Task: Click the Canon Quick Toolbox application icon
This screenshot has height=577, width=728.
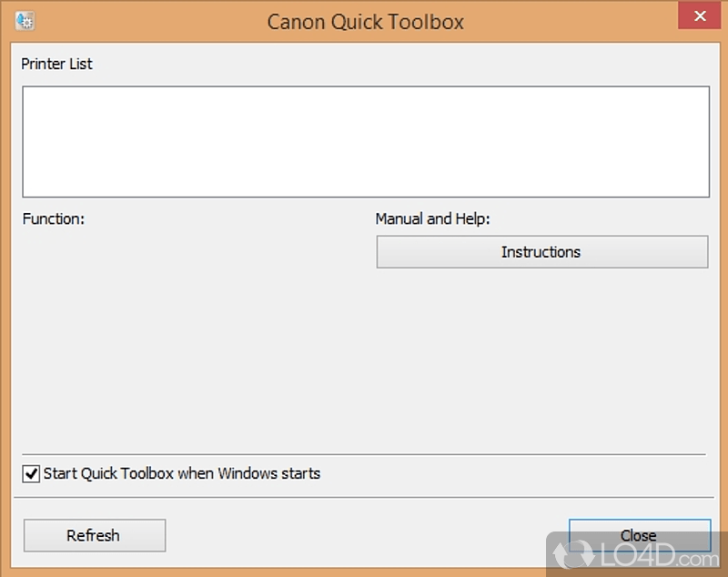Action: pyautogui.click(x=25, y=19)
